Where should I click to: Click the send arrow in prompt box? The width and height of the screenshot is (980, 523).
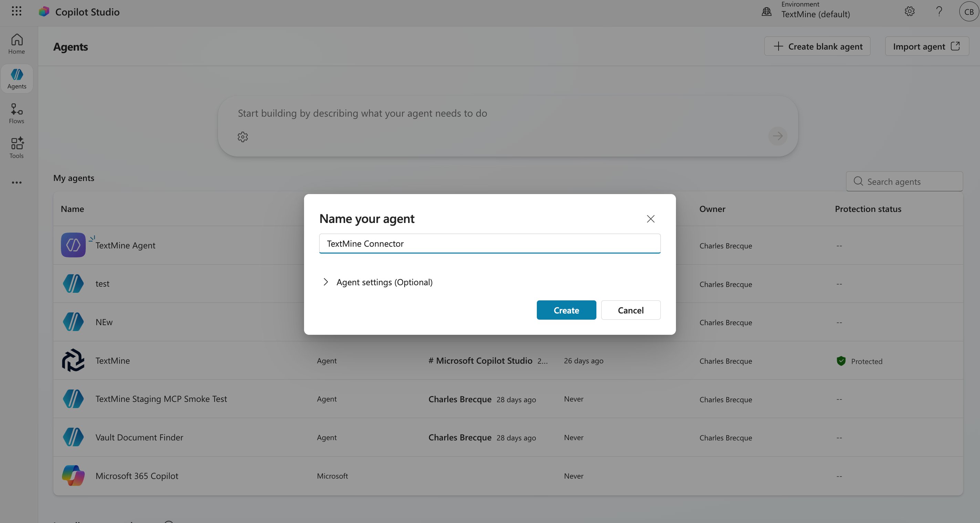[778, 136]
